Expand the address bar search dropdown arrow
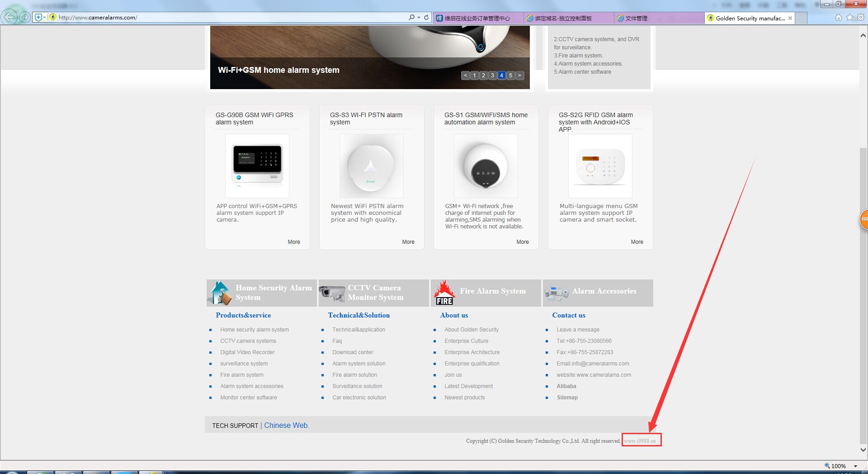The height and width of the screenshot is (474, 868). pyautogui.click(x=419, y=17)
